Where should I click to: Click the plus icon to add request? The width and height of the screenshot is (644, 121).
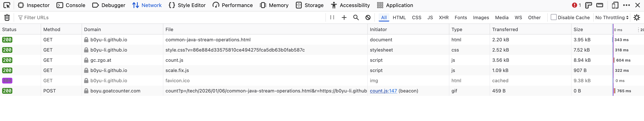coord(344,17)
